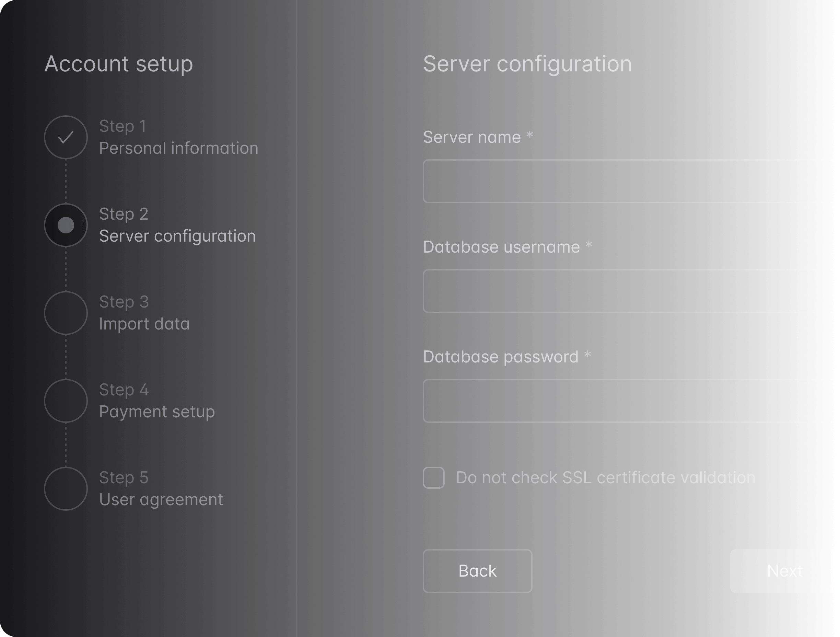Enable 'Do not check SSL certificate validation' checkbox
Screen dimensions: 840x637
coord(434,477)
